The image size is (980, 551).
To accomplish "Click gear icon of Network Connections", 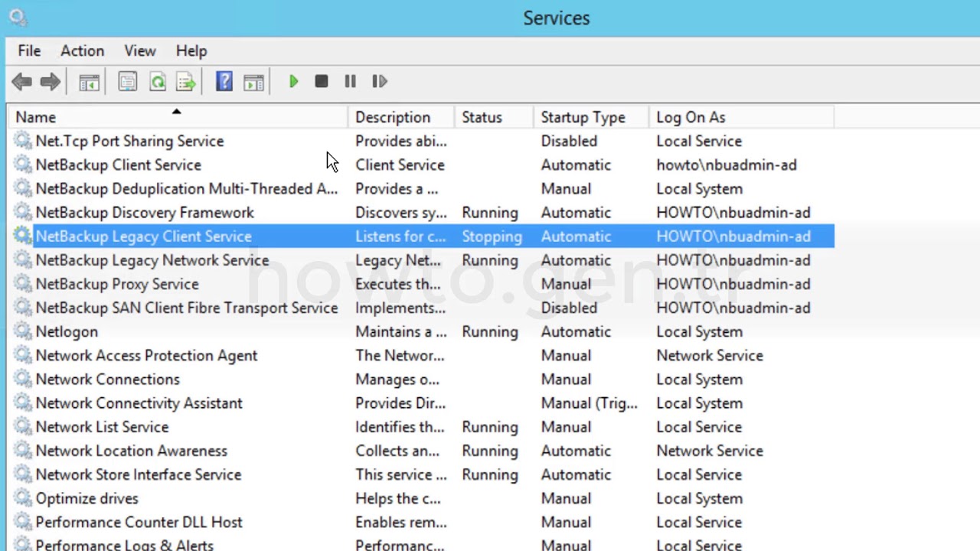I will [23, 379].
